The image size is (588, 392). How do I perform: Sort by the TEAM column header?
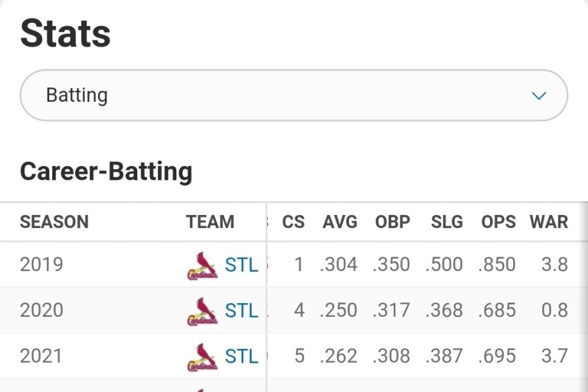click(x=210, y=222)
